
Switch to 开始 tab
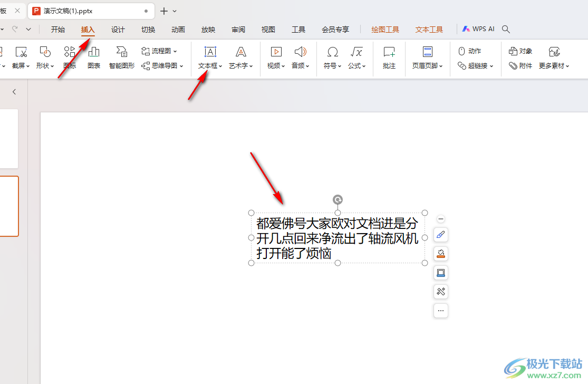[x=58, y=29]
